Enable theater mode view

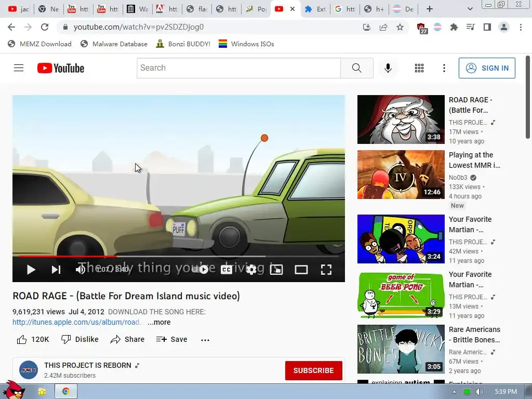point(301,270)
